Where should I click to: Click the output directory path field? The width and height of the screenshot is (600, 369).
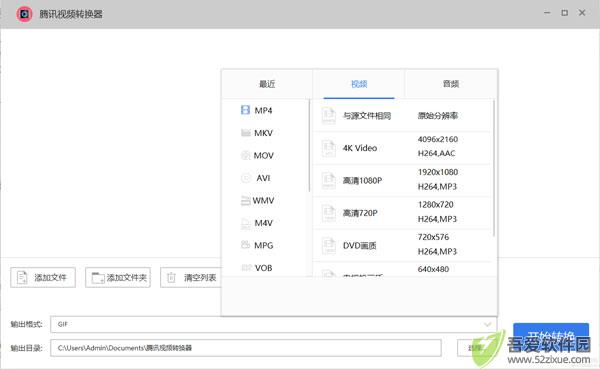click(x=246, y=348)
